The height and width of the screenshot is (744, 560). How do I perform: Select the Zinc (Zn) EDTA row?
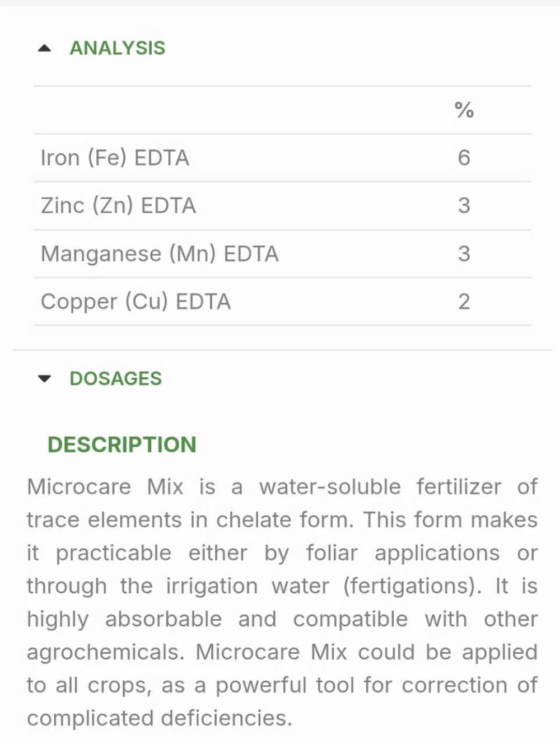[282, 205]
